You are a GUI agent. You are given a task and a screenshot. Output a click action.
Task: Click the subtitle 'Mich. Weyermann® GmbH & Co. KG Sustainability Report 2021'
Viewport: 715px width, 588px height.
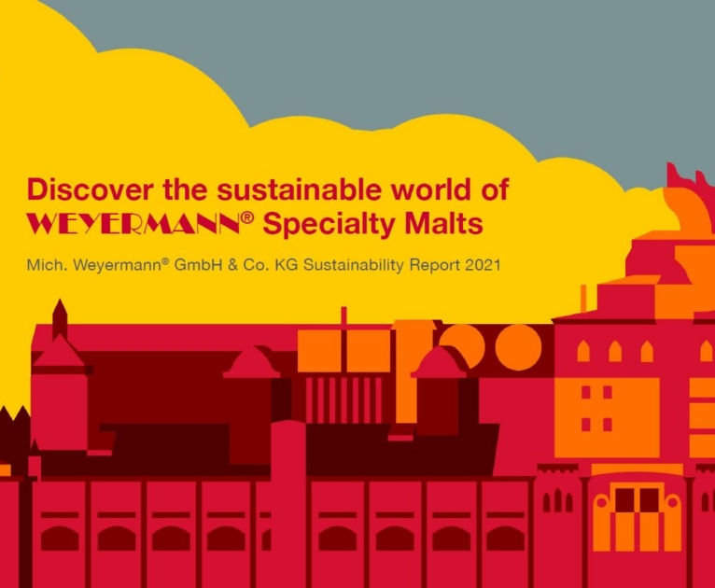tap(263, 265)
